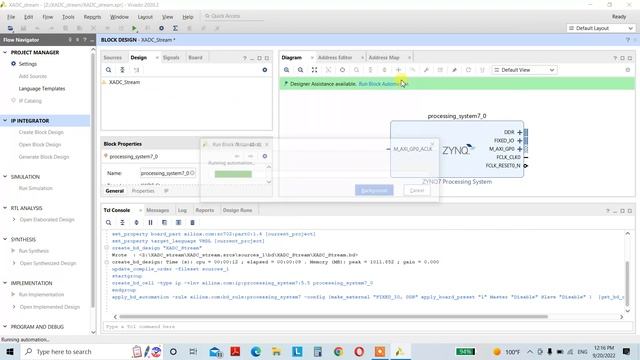Click block Name field processing_system7_0
640x360 pixels.
click(168, 173)
